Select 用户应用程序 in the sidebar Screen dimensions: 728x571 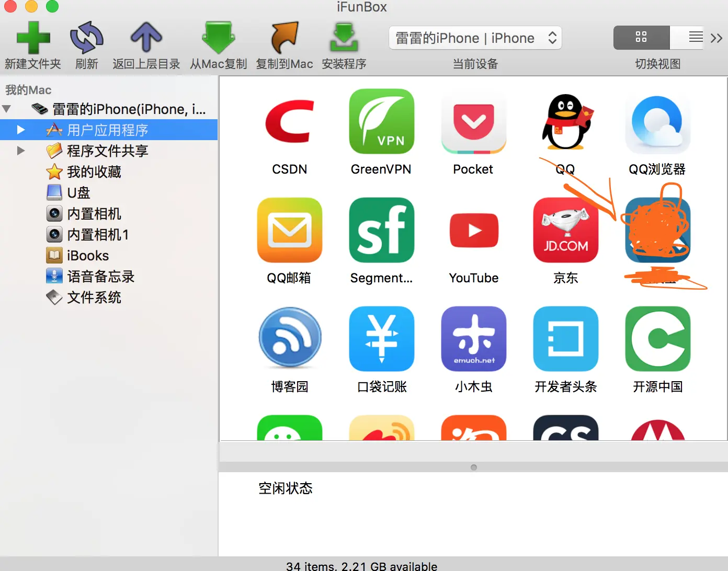pyautogui.click(x=109, y=130)
